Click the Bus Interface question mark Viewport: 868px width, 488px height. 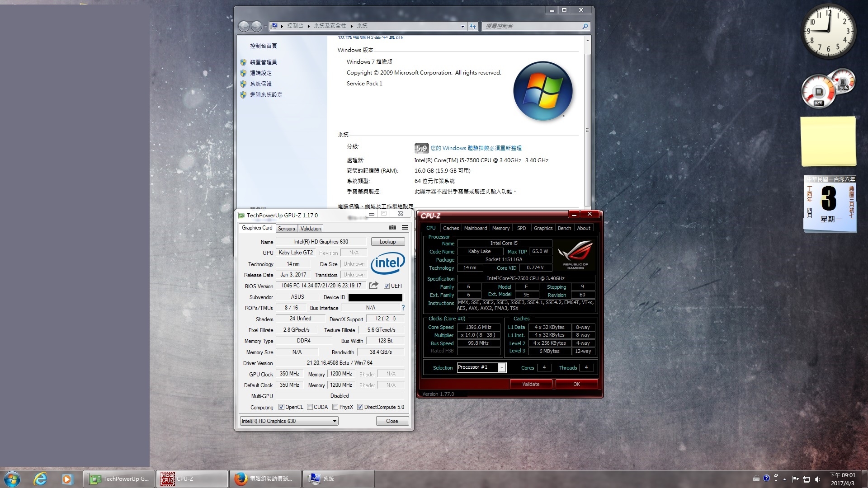pos(403,308)
